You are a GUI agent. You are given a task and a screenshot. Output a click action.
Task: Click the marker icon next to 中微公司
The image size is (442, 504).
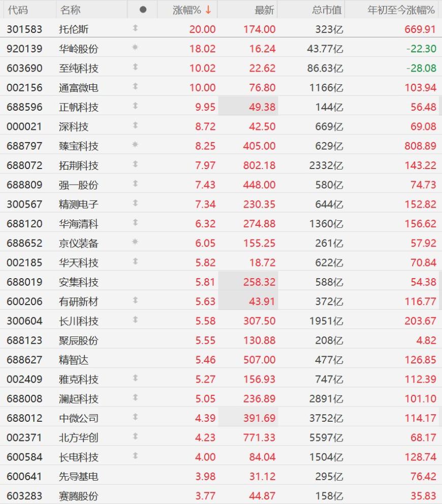click(x=135, y=417)
